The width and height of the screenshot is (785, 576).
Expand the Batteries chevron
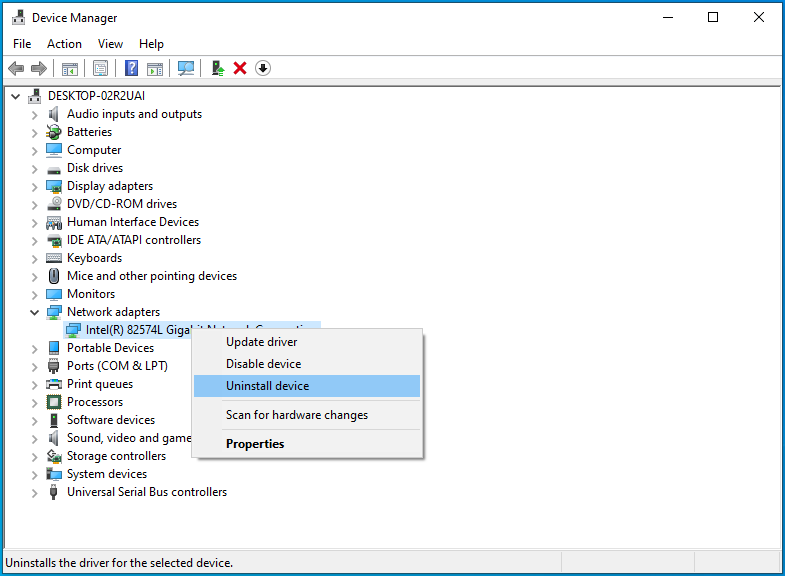(34, 133)
